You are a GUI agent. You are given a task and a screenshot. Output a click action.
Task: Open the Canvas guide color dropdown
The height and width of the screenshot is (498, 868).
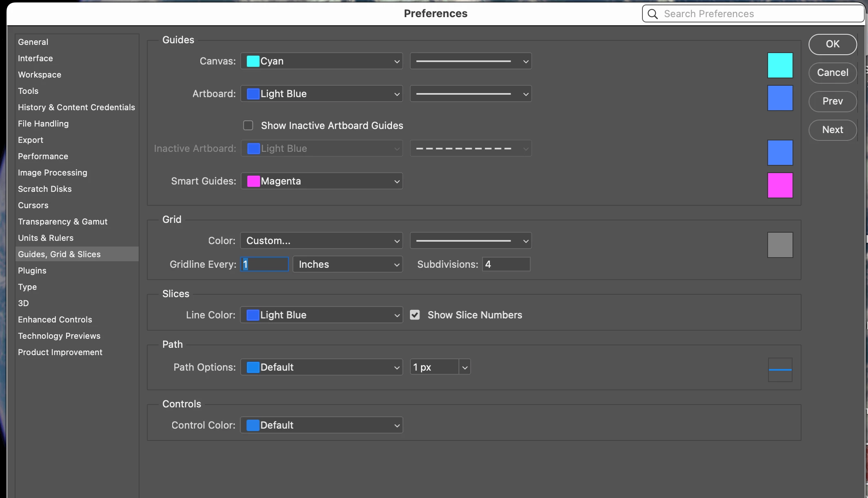tap(321, 61)
